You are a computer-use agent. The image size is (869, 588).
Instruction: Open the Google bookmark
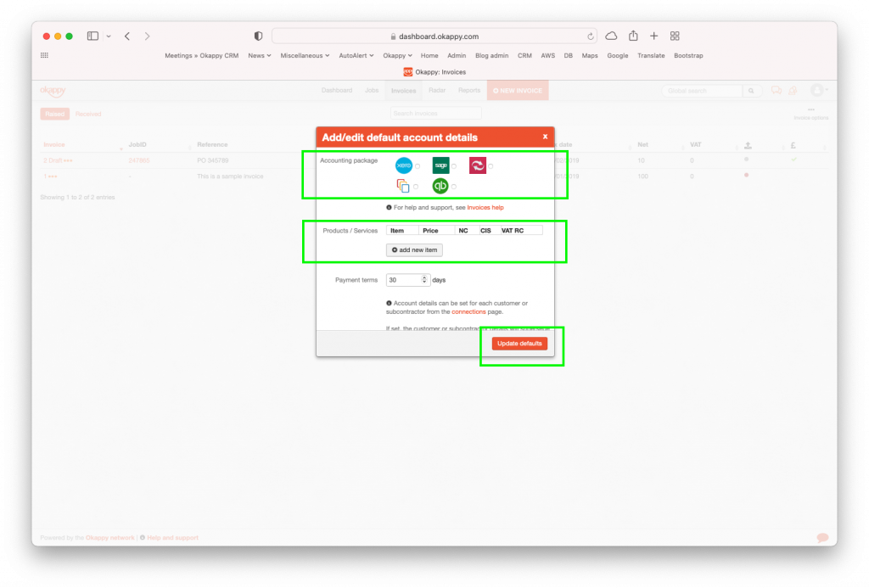618,55
